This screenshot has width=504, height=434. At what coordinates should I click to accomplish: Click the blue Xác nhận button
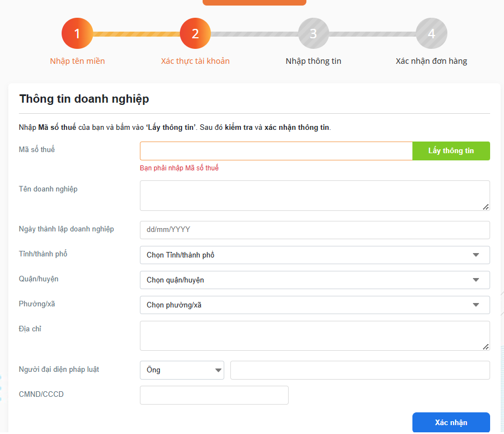(x=451, y=422)
